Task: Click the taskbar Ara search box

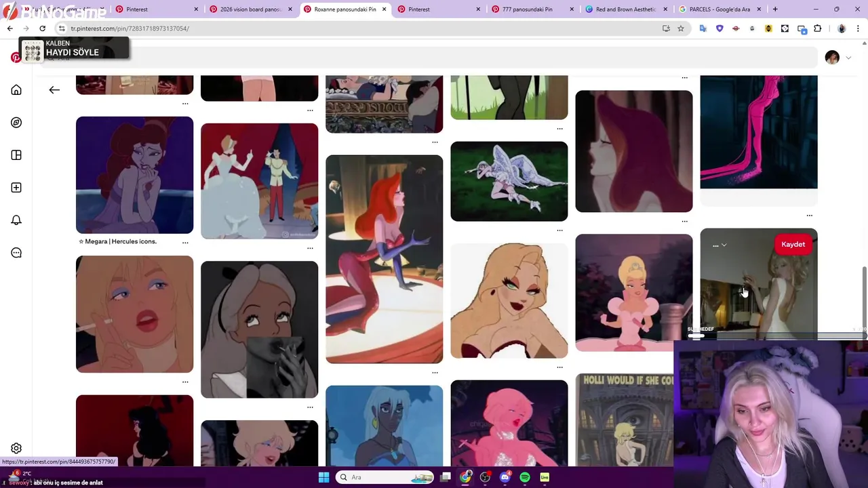Action: coord(385,477)
